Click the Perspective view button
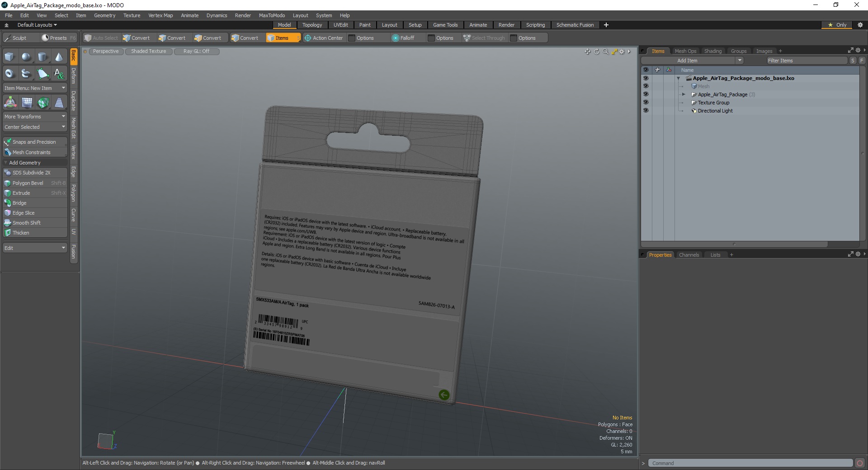 106,52
